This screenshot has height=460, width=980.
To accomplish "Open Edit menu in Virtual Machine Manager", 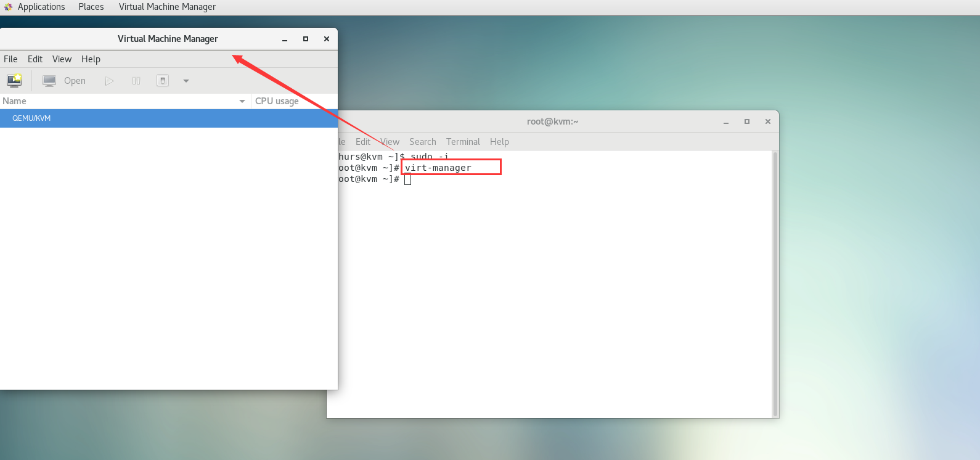I will coord(35,59).
